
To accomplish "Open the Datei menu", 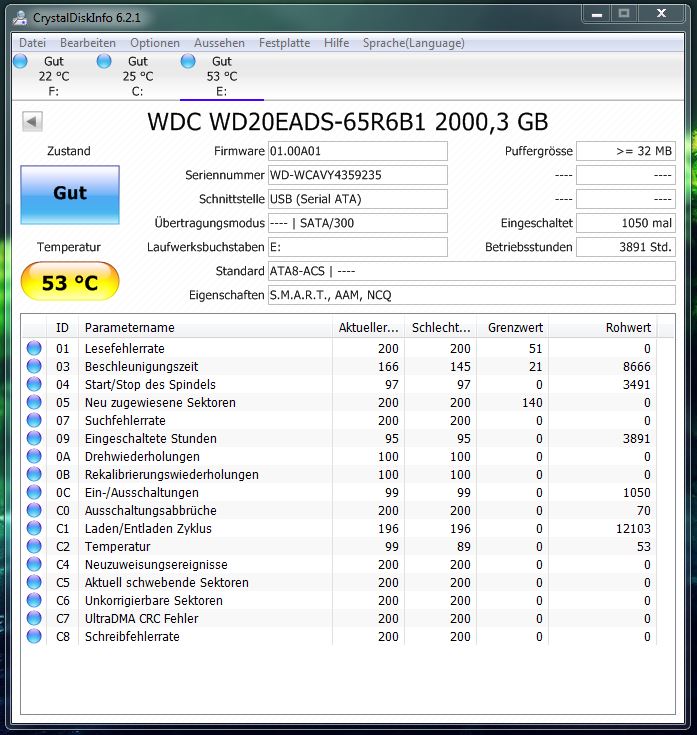I will tap(32, 43).
